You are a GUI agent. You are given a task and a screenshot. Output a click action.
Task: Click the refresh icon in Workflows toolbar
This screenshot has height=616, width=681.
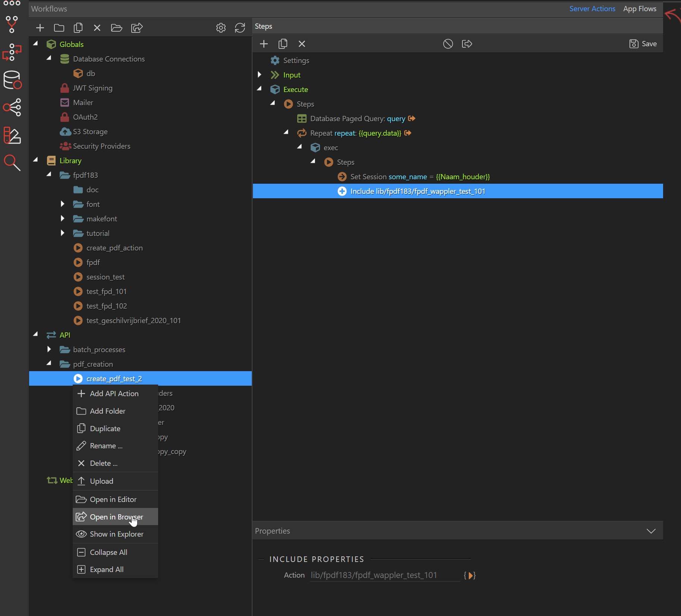pos(240,28)
